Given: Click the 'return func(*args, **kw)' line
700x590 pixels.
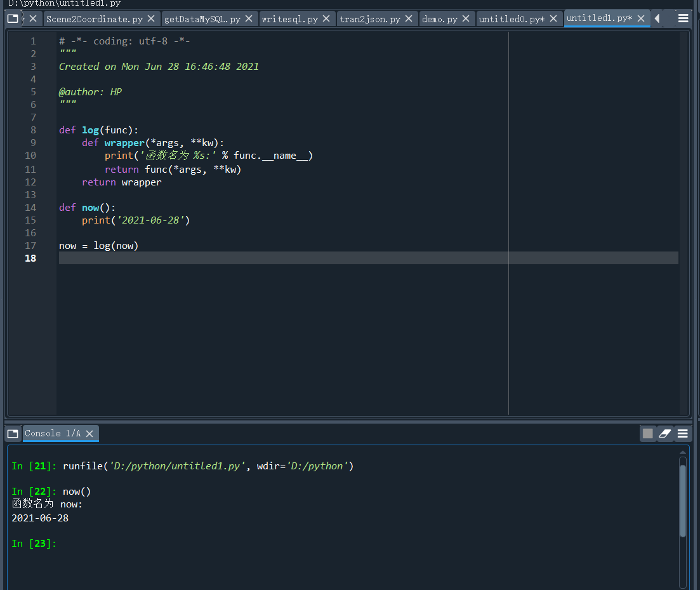Looking at the screenshot, I should point(173,170).
